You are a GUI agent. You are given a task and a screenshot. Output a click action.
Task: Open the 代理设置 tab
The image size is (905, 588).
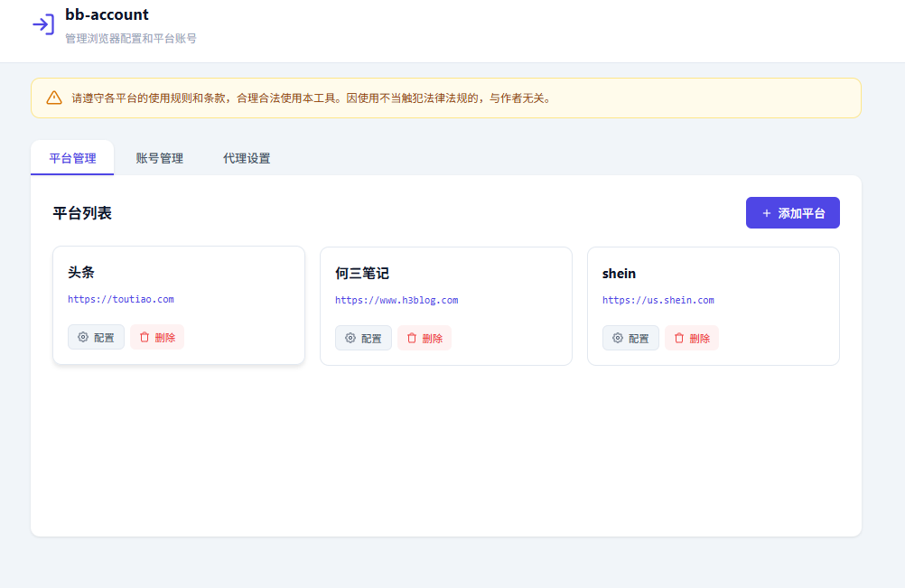point(245,157)
